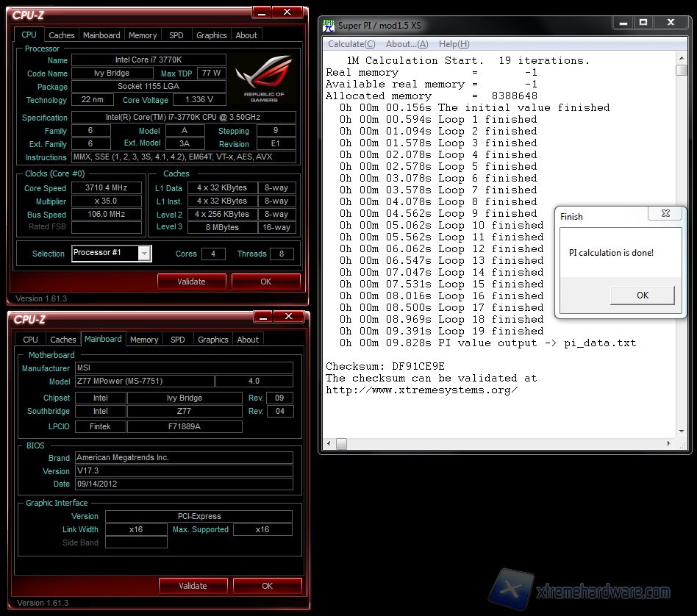Viewport: 697px width, 616px height.
Task: Open the Calculate menu in Super PI
Action: coord(351,44)
